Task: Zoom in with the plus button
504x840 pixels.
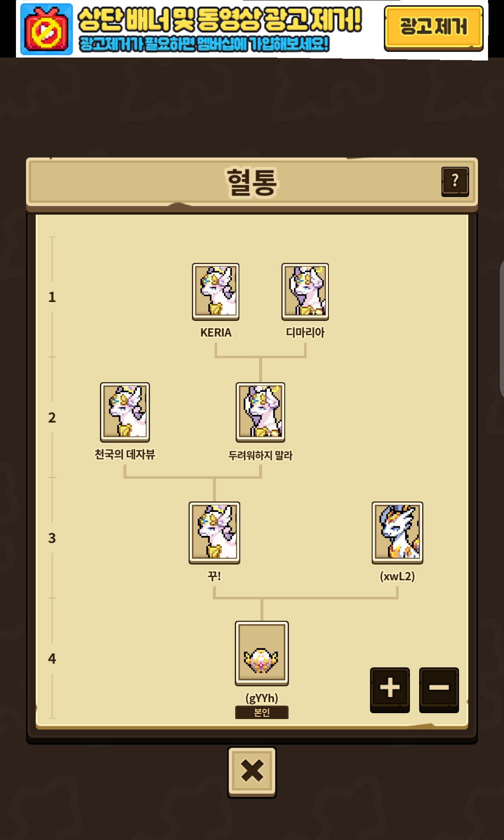Action: 390,690
